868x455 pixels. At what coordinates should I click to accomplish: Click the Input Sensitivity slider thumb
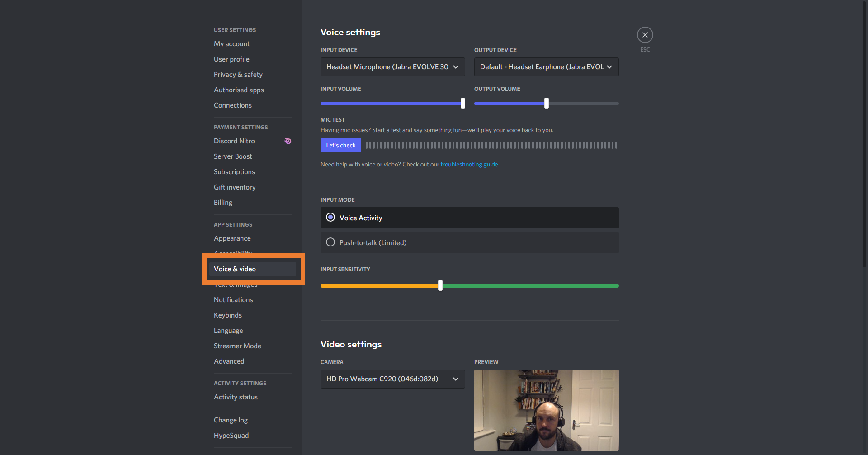[x=440, y=285]
